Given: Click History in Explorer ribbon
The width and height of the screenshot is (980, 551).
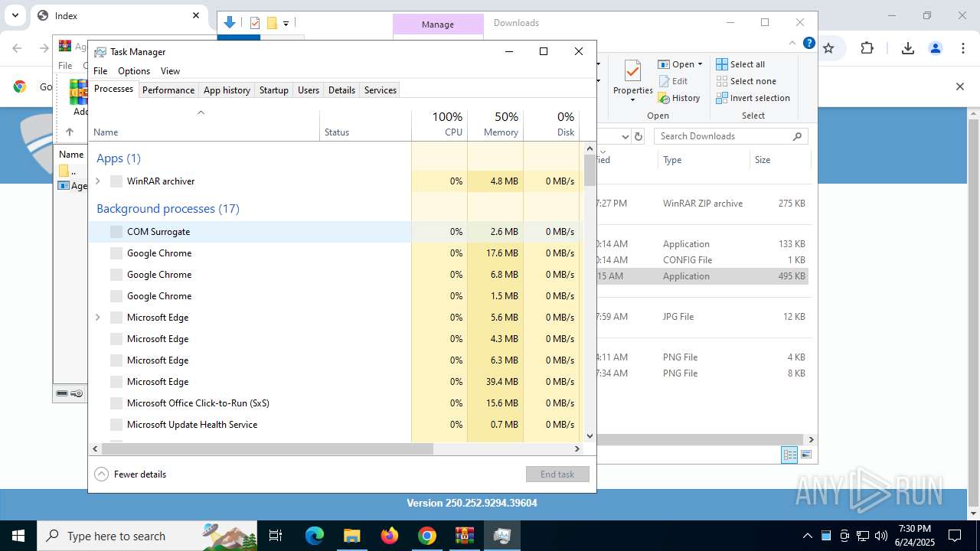Looking at the screenshot, I should point(679,98).
